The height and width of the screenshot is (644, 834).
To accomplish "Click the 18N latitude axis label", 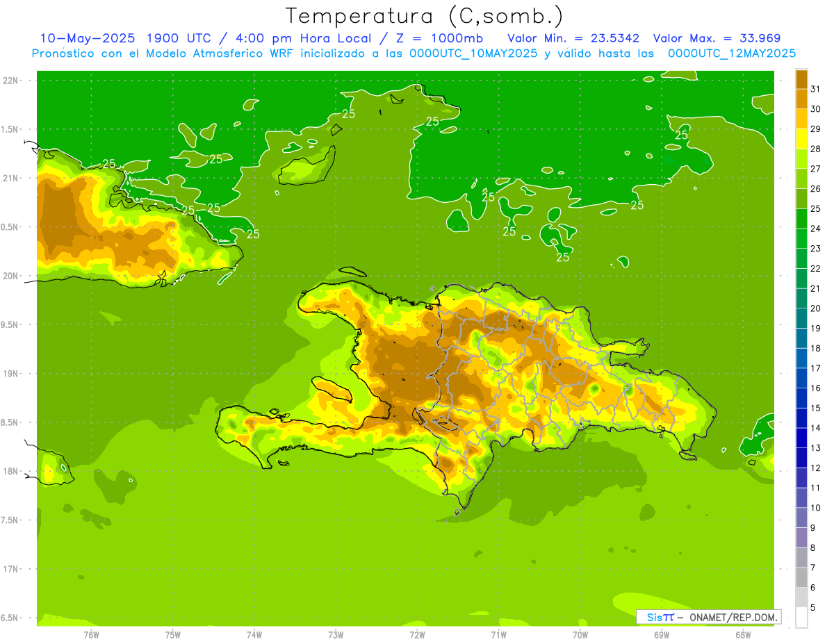I will pyautogui.click(x=10, y=472).
